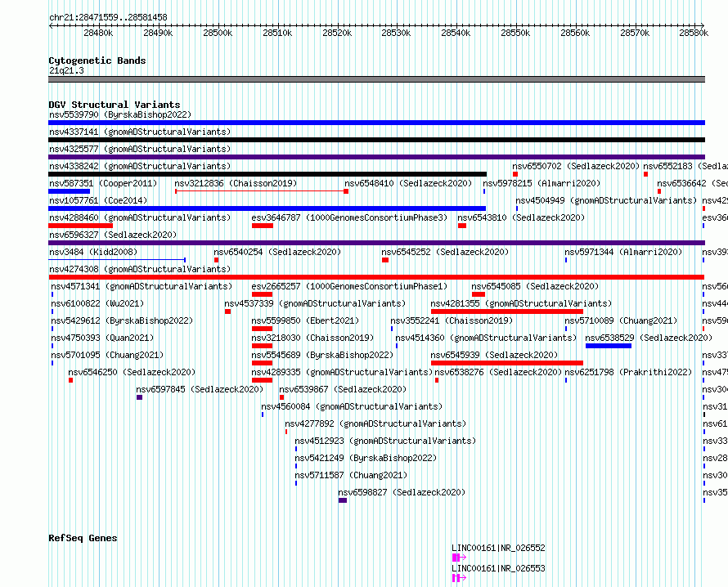Open variant nsv5711587 (Chuang2021)
The image size is (728, 587).
click(x=351, y=475)
